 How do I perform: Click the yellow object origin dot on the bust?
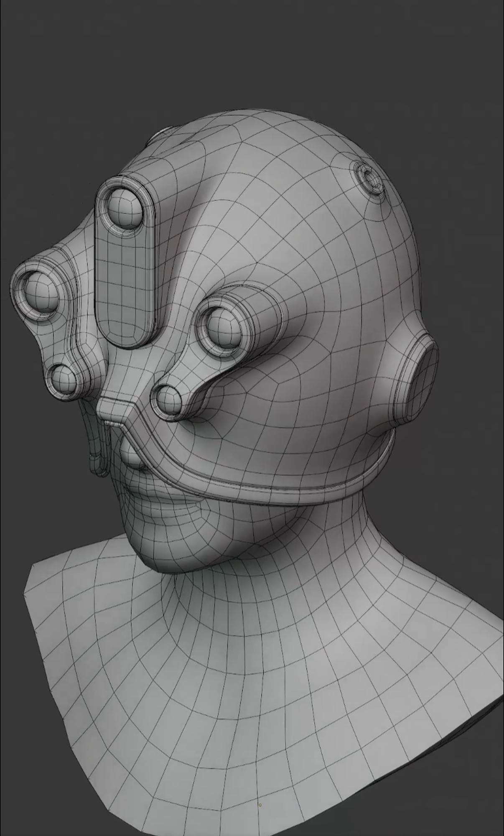(260, 805)
